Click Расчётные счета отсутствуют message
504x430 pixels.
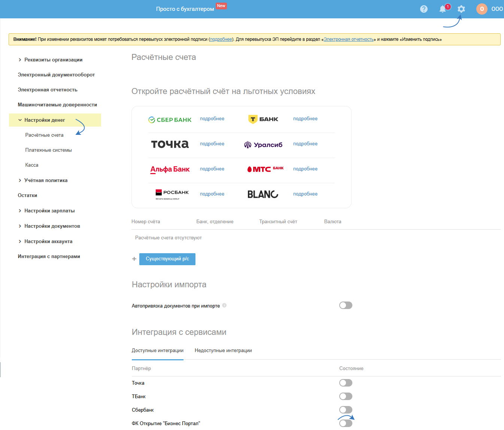click(x=168, y=238)
